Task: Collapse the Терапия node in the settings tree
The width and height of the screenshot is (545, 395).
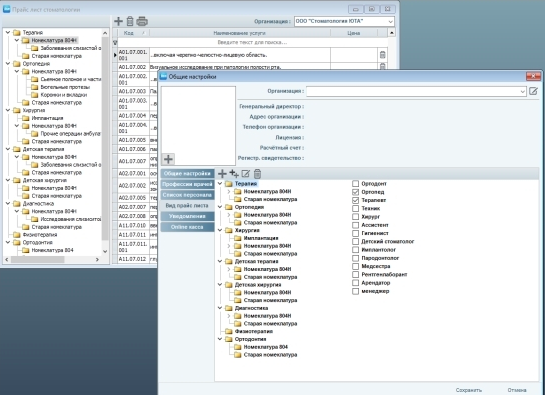Action: coord(220,183)
